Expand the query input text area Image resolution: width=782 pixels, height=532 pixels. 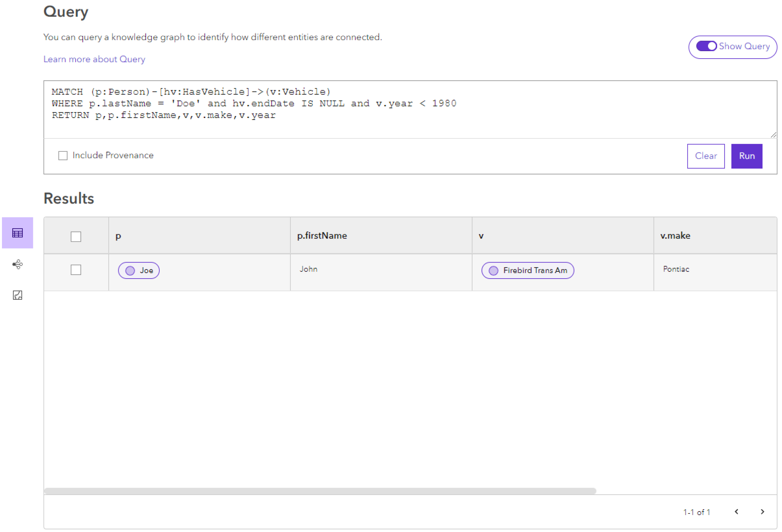[x=774, y=134]
